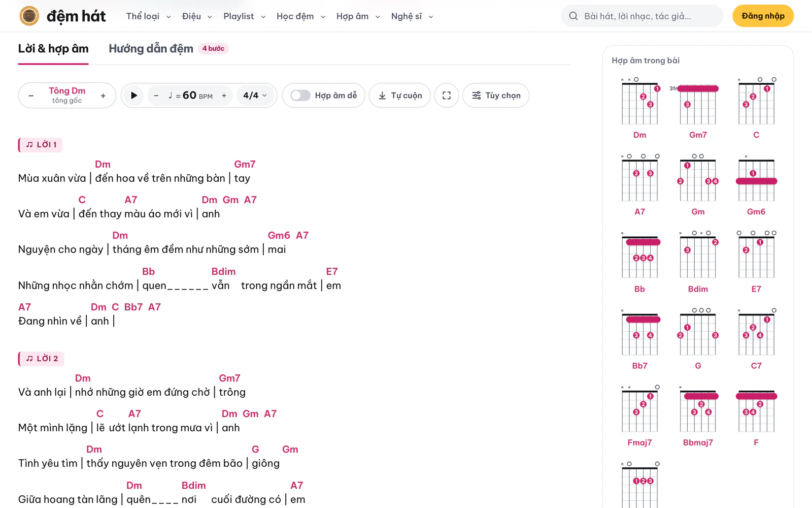This screenshot has width=812, height=508.
Task: Click the Tông Dm key label
Action: [x=67, y=91]
